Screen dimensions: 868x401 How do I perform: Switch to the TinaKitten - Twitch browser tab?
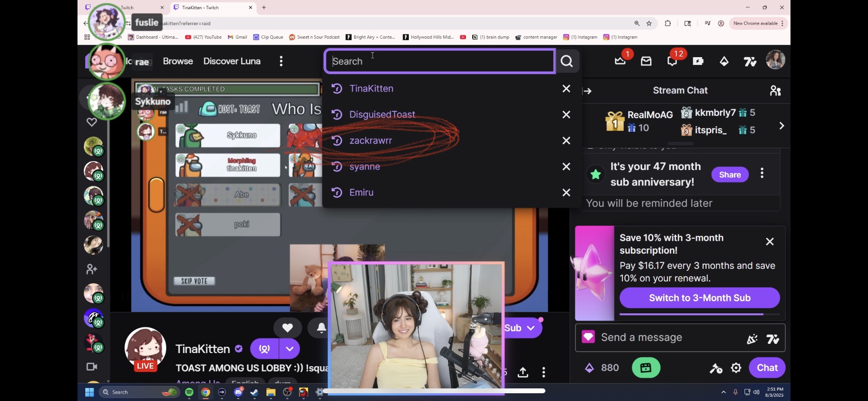pos(213,8)
